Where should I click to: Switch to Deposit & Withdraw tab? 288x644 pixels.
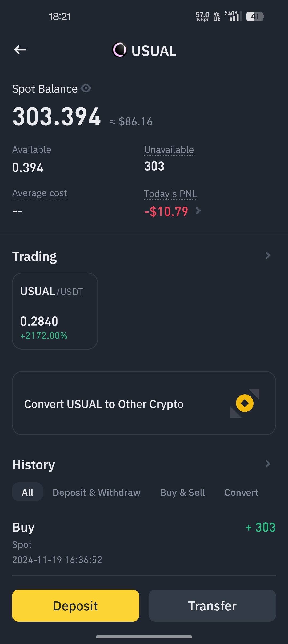point(97,492)
